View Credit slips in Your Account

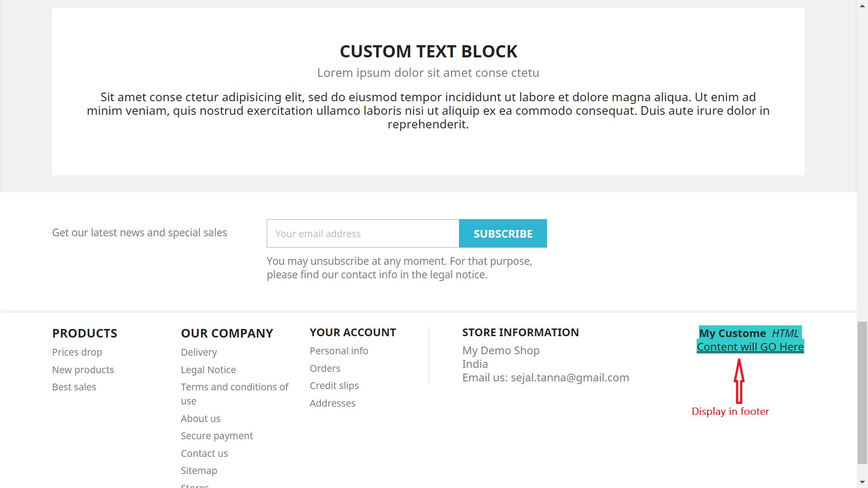click(334, 385)
